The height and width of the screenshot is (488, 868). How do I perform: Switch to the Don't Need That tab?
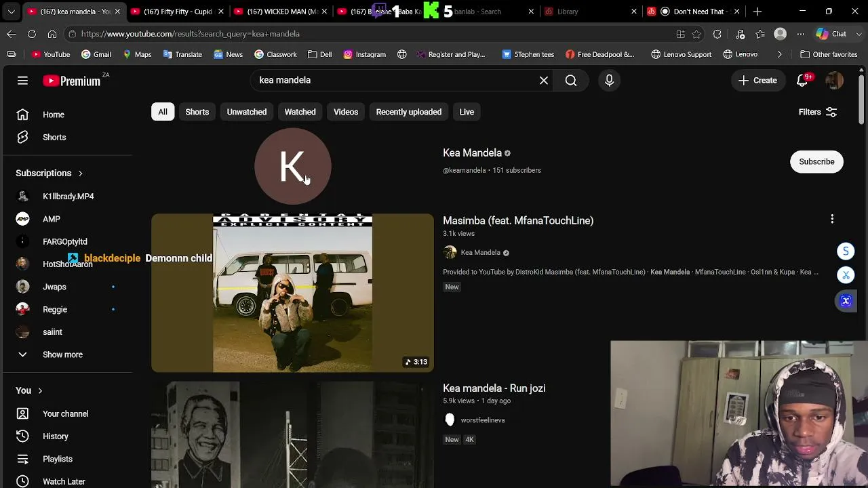[694, 12]
